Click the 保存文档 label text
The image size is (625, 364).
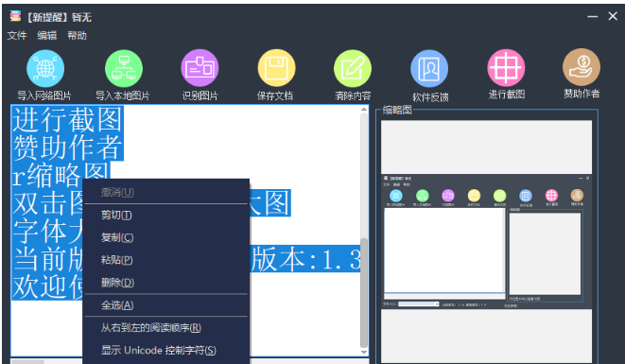(275, 95)
